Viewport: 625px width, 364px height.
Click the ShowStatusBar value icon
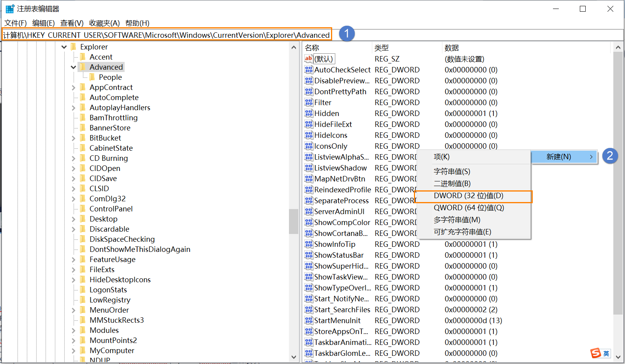[x=309, y=255]
